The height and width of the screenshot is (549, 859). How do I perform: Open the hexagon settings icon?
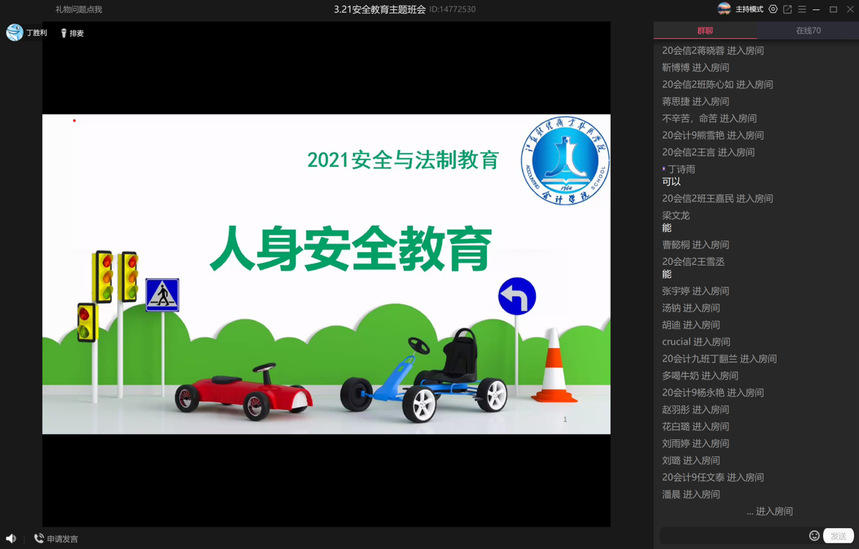(773, 9)
